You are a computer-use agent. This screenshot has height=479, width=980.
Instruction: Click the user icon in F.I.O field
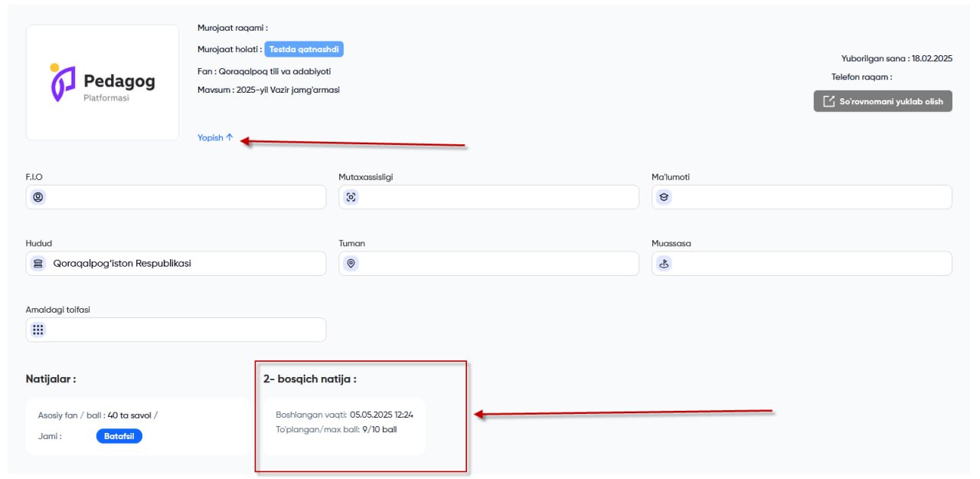tap(38, 197)
